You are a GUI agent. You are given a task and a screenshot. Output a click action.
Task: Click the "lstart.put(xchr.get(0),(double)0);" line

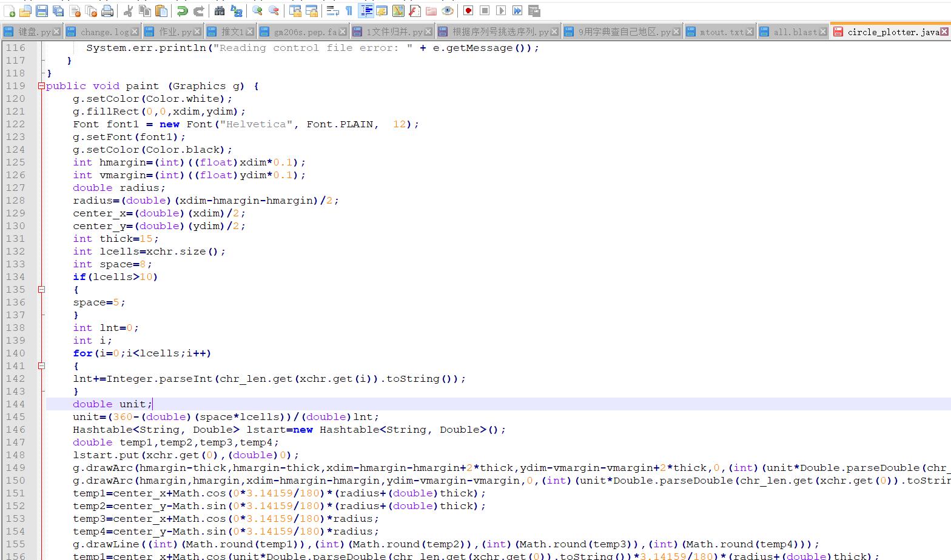click(x=186, y=455)
